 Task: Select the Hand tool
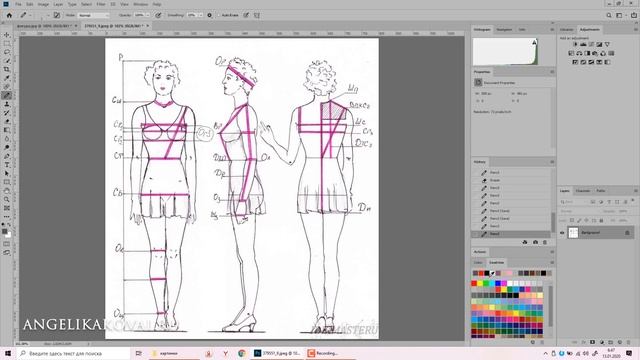7,191
